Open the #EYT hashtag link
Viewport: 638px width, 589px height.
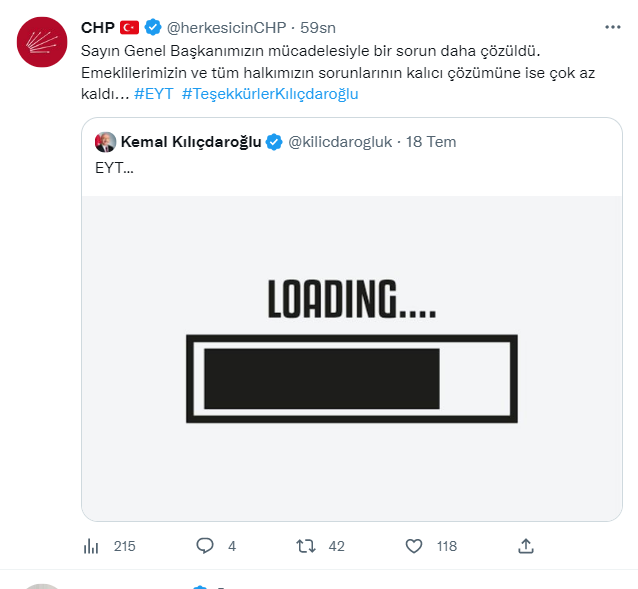click(154, 94)
